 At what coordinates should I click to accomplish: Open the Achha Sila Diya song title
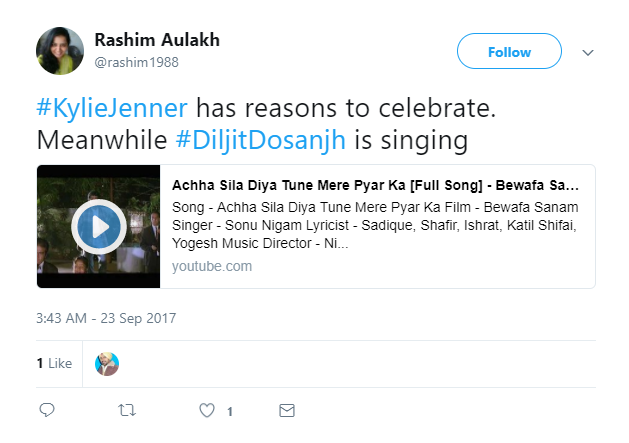[x=375, y=186]
